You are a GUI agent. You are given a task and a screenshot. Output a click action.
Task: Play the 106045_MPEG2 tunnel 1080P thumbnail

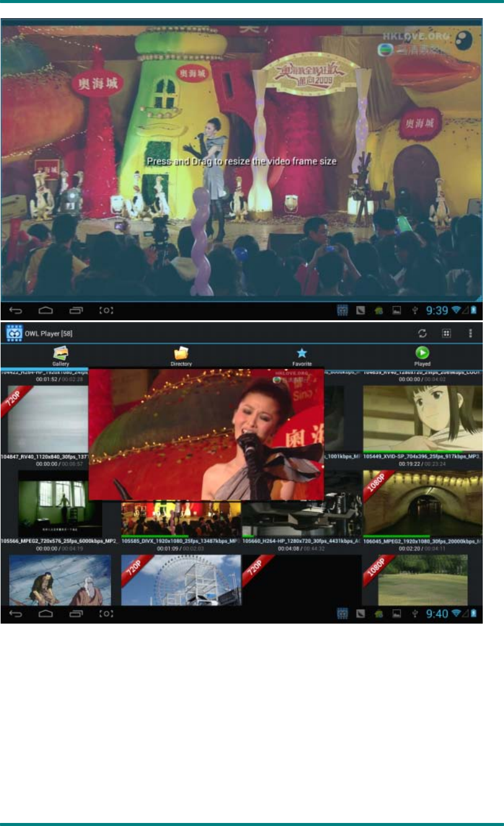coord(423,503)
